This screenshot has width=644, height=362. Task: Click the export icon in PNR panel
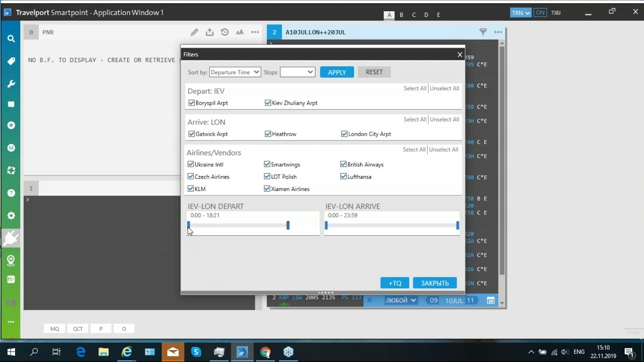209,32
